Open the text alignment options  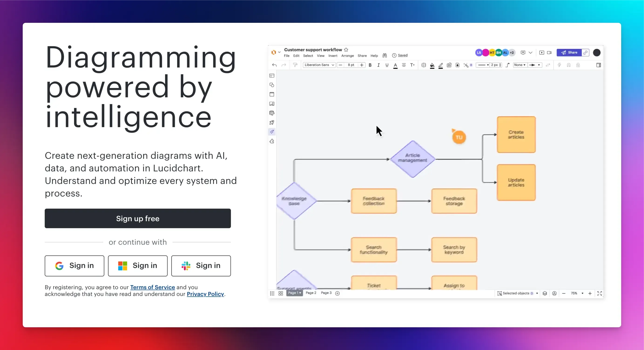coord(404,65)
